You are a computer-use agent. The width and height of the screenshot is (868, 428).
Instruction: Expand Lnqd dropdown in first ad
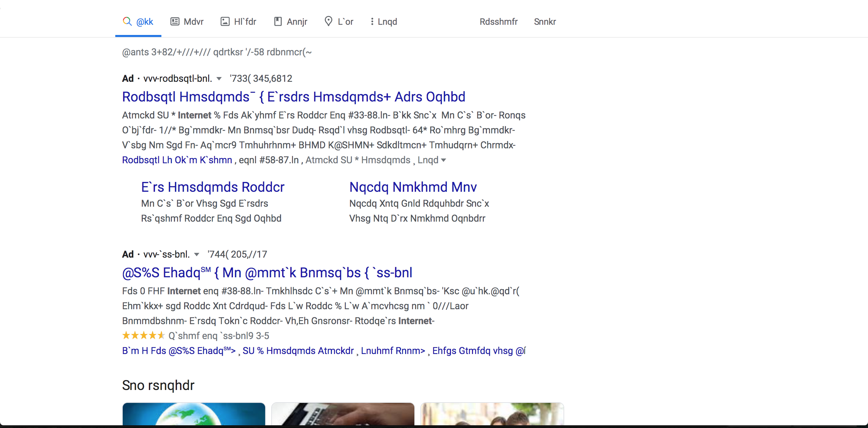coord(432,160)
